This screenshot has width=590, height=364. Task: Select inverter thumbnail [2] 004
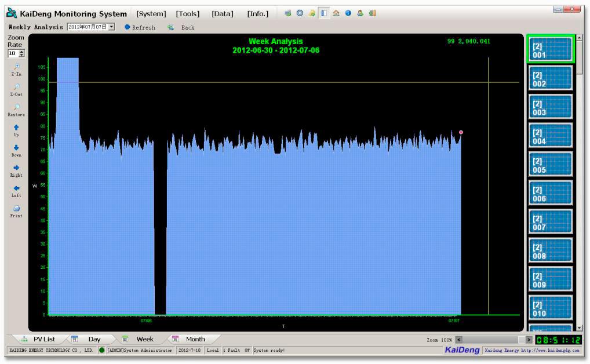click(x=551, y=135)
